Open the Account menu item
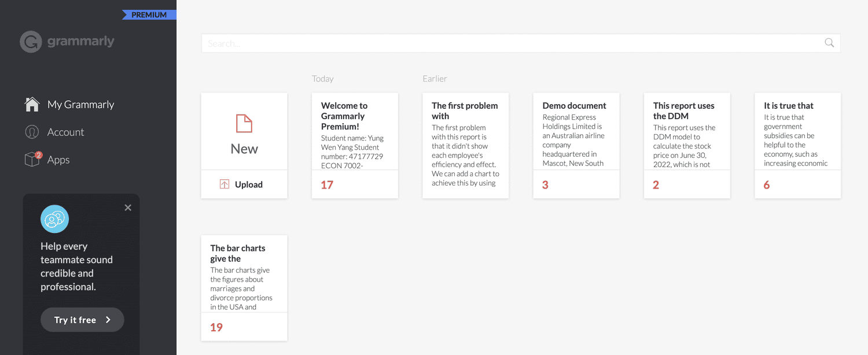 point(54,132)
